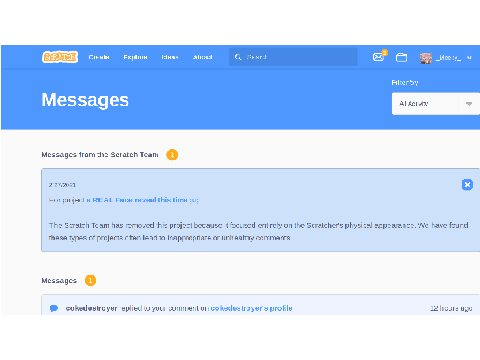The width and height of the screenshot is (480, 360).
Task: Click the Scratch Team message count badge
Action: click(172, 155)
